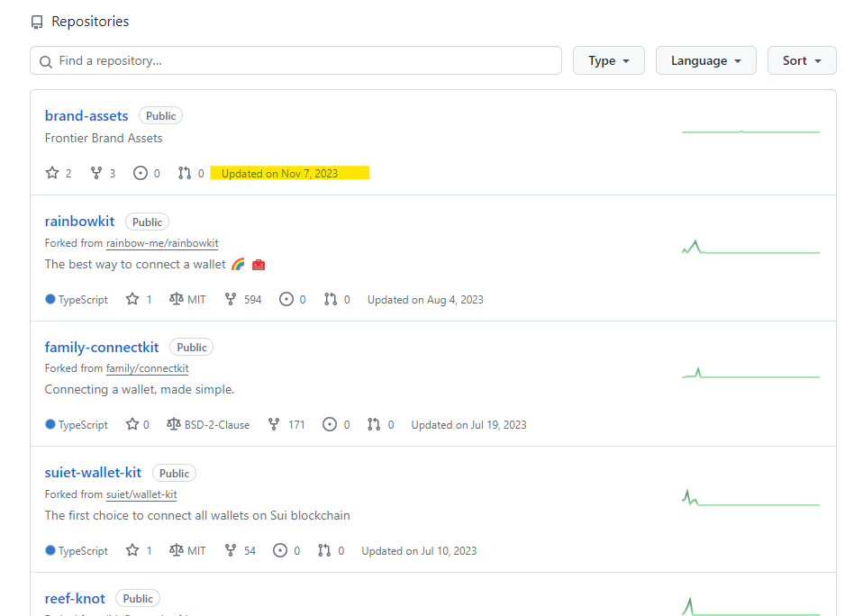This screenshot has width=863, height=616.
Task: Click the description 'Frontier Brand Assets'
Action: [x=104, y=138]
